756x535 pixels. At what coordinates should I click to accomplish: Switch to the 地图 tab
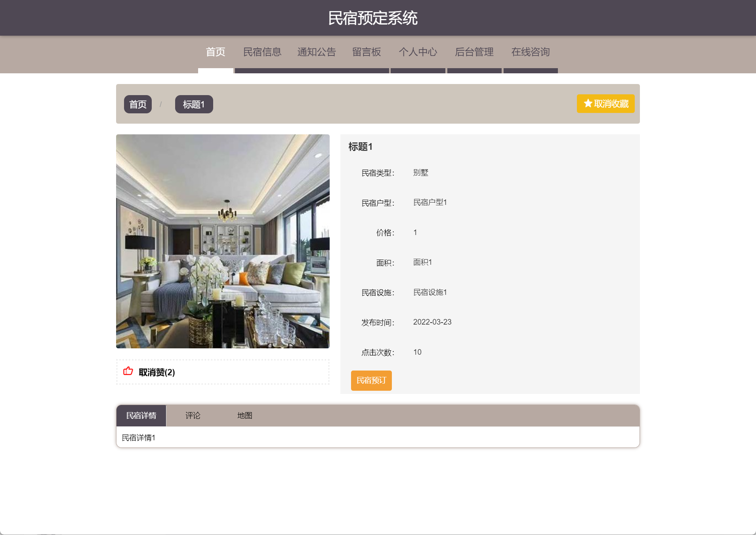tap(244, 416)
